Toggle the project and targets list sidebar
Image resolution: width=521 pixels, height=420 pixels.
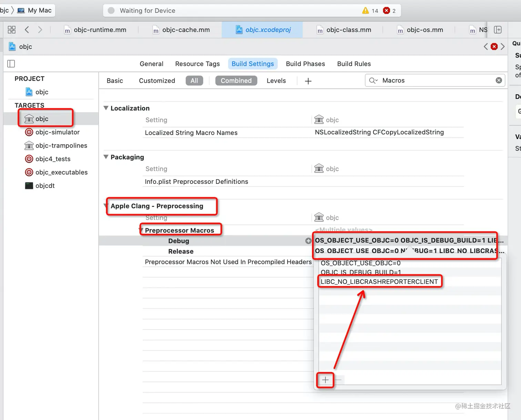[11, 64]
